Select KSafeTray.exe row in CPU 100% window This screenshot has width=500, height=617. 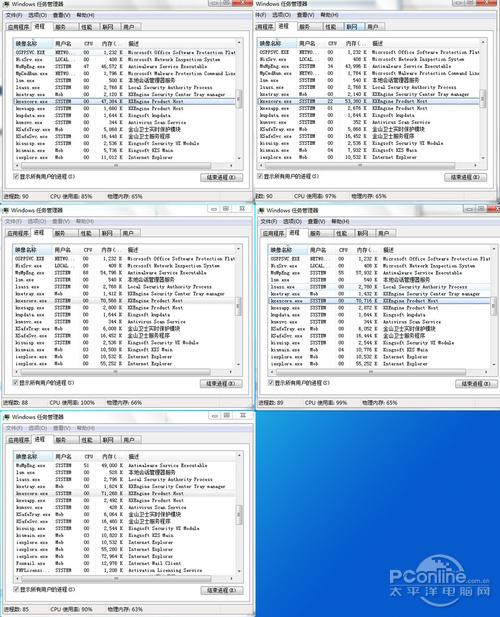124,329
